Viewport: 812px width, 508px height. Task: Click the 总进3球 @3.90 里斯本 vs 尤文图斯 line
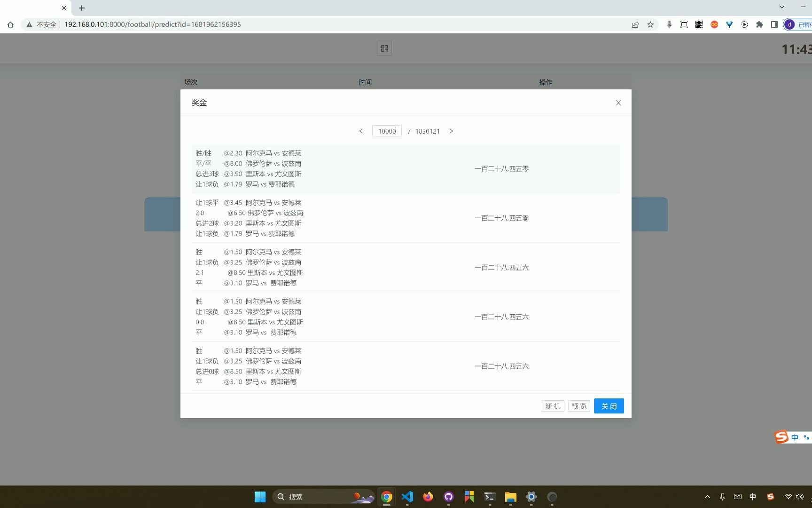pyautogui.click(x=249, y=174)
